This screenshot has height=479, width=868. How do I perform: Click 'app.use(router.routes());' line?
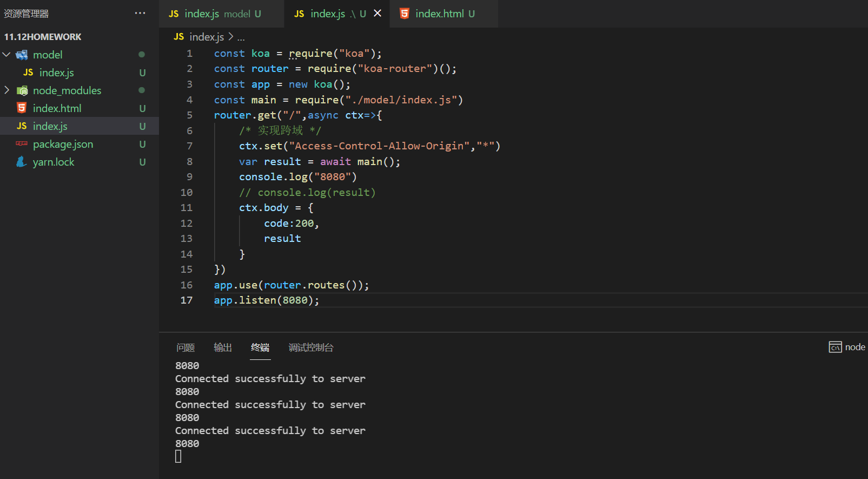(x=291, y=285)
